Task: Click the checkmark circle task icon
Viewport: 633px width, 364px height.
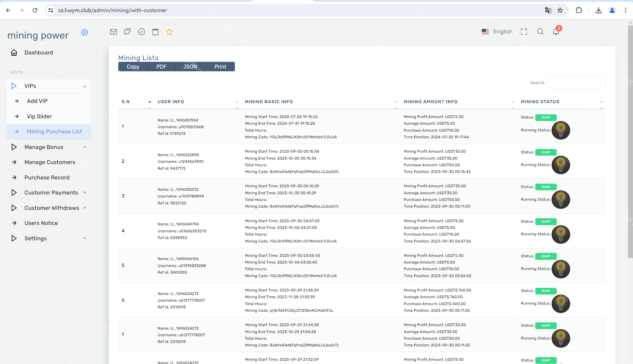Action: (142, 32)
